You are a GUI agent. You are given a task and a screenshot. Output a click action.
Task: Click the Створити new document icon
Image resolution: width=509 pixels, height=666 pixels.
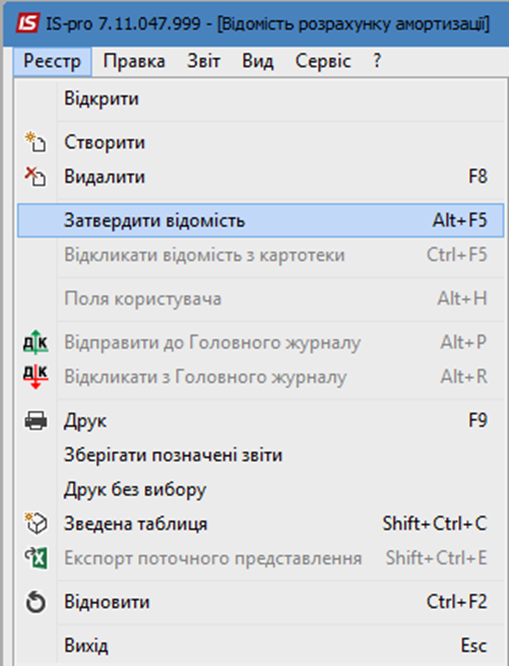[x=35, y=142]
